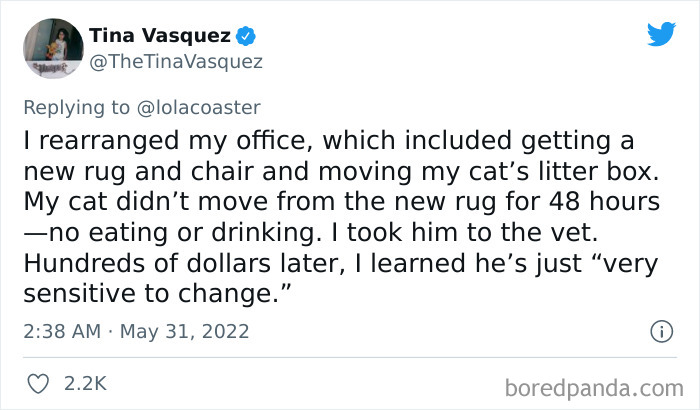Image resolution: width=700 pixels, height=410 pixels.
Task: Click the Twitter bird logo
Action: (661, 33)
